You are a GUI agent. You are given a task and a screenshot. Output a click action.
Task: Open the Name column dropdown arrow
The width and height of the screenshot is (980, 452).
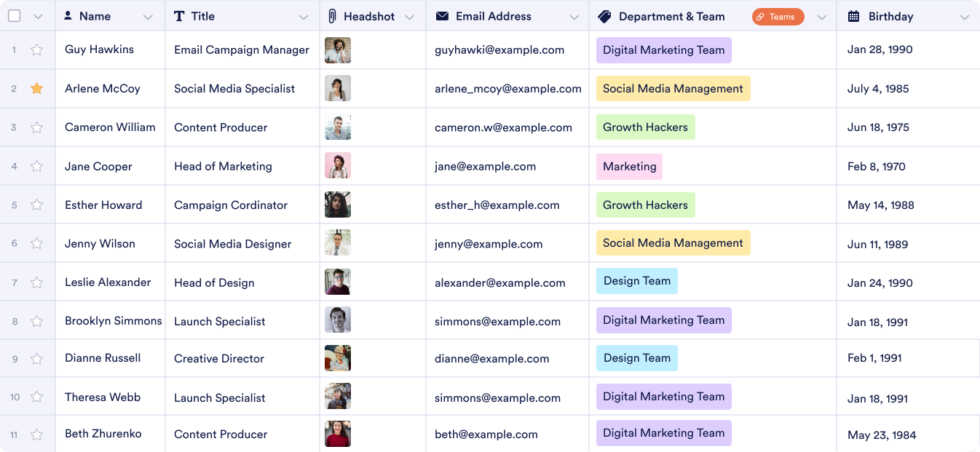click(x=148, y=17)
